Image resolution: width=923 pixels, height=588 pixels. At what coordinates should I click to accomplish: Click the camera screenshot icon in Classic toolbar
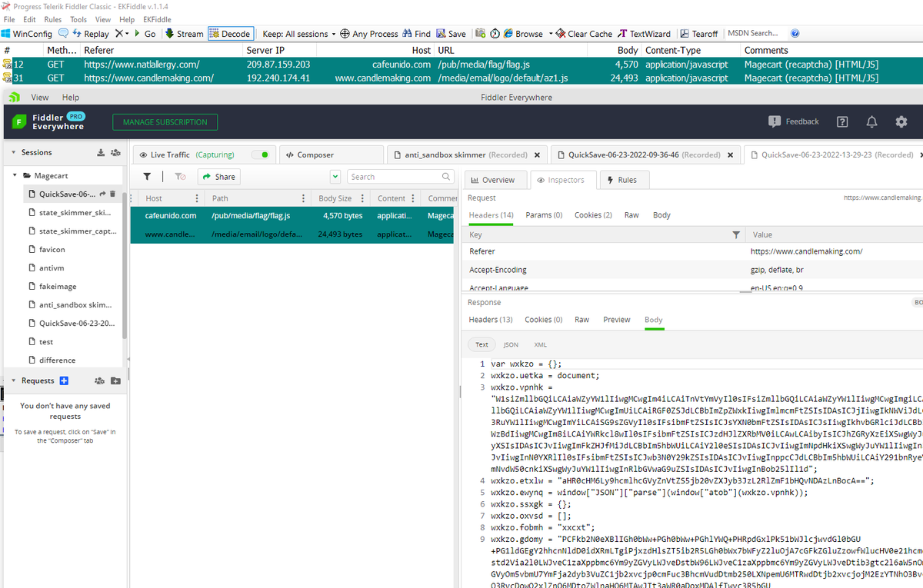(480, 34)
